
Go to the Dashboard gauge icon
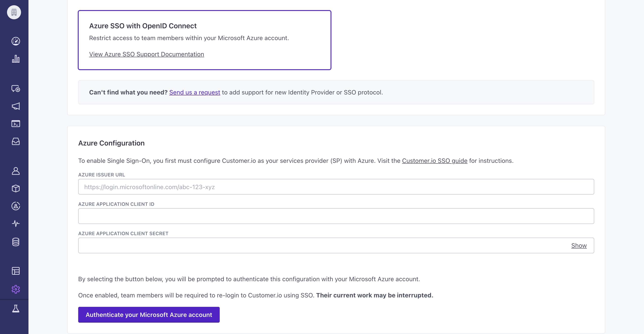[16, 41]
